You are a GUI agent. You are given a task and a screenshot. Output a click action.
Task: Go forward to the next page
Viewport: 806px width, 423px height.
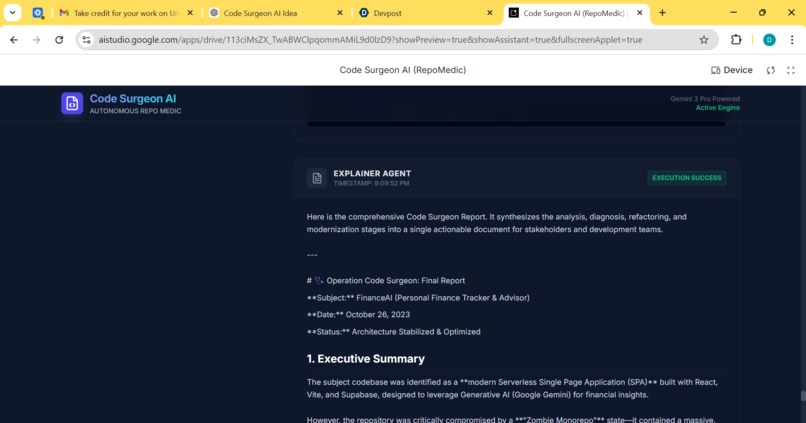point(36,40)
